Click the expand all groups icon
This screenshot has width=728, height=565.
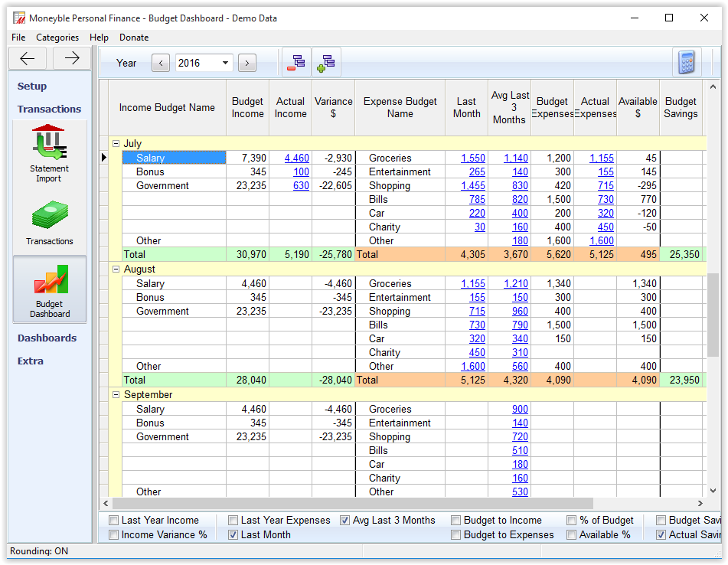point(326,63)
